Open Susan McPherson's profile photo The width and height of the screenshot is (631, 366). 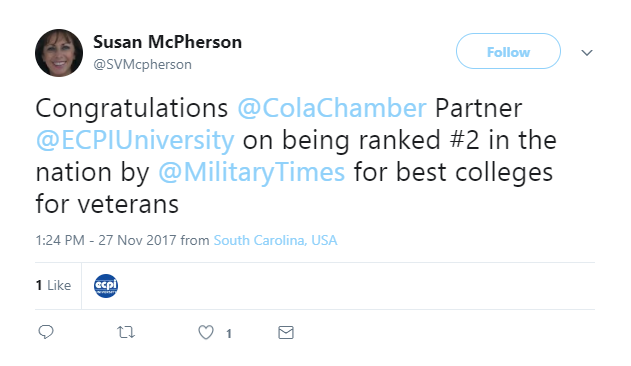point(59,53)
